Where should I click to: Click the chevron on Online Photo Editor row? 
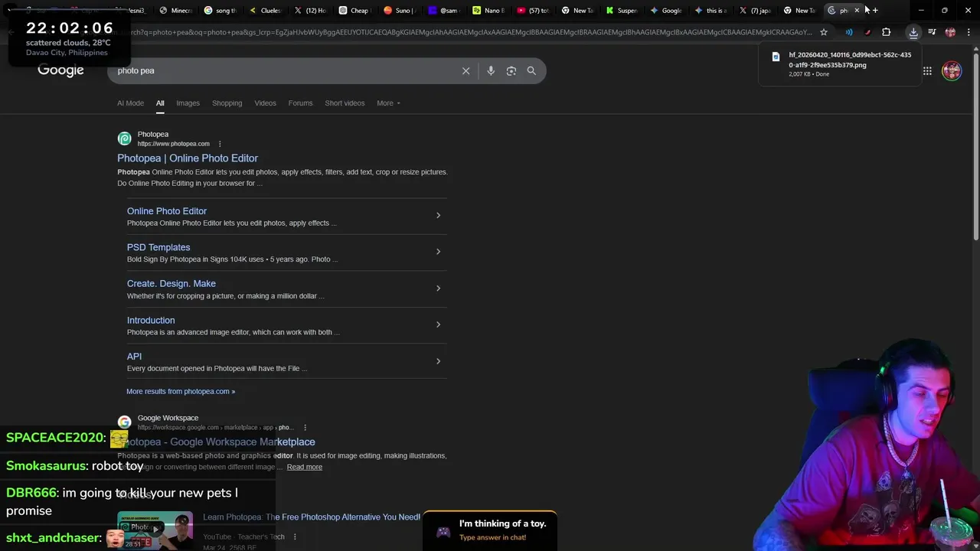438,215
